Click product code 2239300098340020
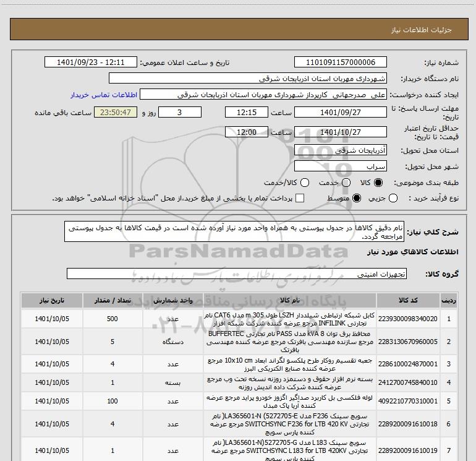This screenshot has width=476, height=461. [408, 319]
